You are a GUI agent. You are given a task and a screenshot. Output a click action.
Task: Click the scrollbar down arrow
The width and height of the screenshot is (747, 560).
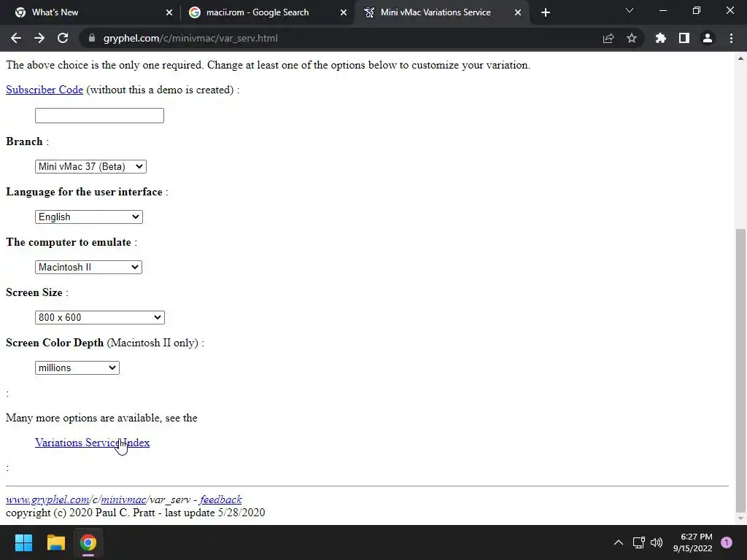[740, 518]
